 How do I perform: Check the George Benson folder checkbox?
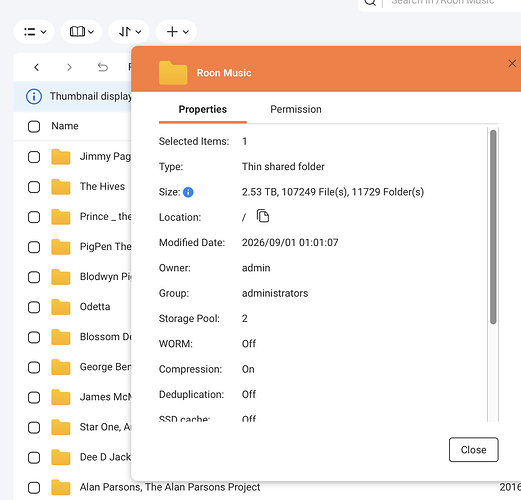click(34, 367)
